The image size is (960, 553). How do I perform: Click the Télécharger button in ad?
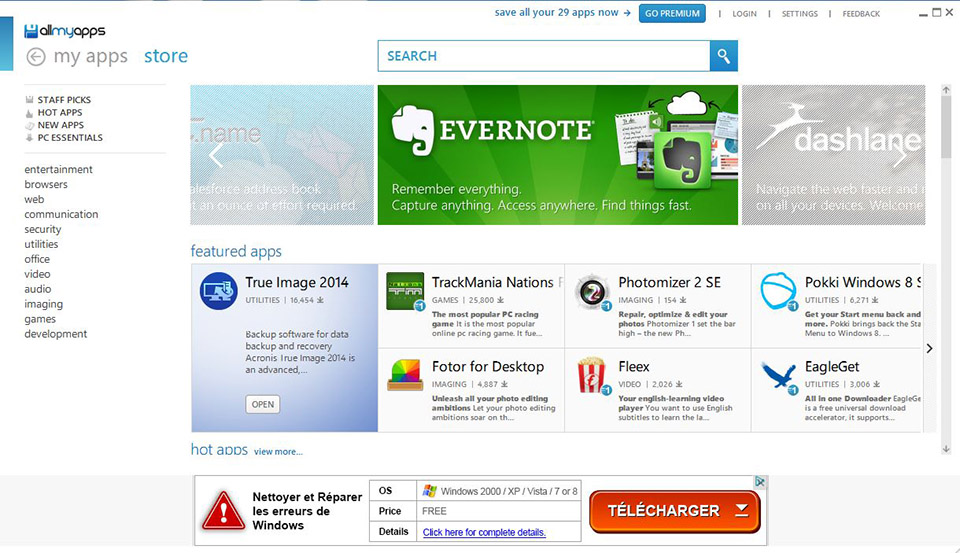[675, 511]
